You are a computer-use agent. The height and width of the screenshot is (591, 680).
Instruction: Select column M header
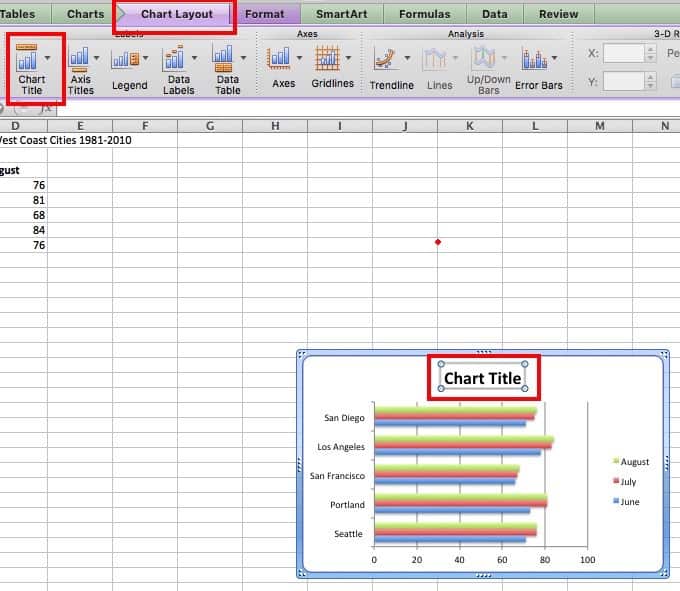(x=600, y=126)
